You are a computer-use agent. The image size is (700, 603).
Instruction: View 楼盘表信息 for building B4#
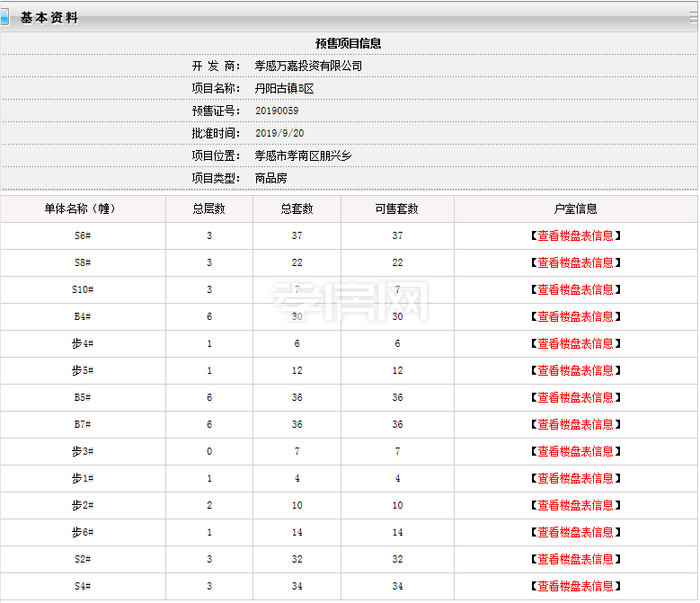[575, 316]
